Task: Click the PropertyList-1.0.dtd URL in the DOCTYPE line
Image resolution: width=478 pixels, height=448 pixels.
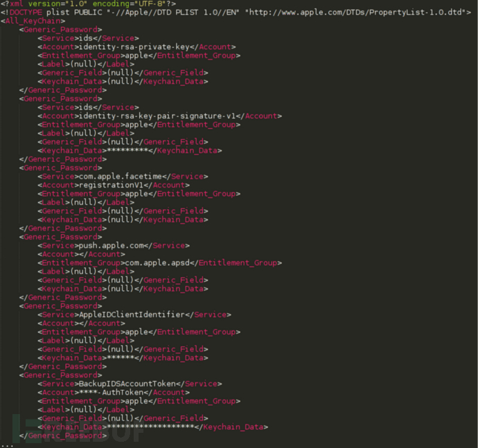Action: click(356, 12)
